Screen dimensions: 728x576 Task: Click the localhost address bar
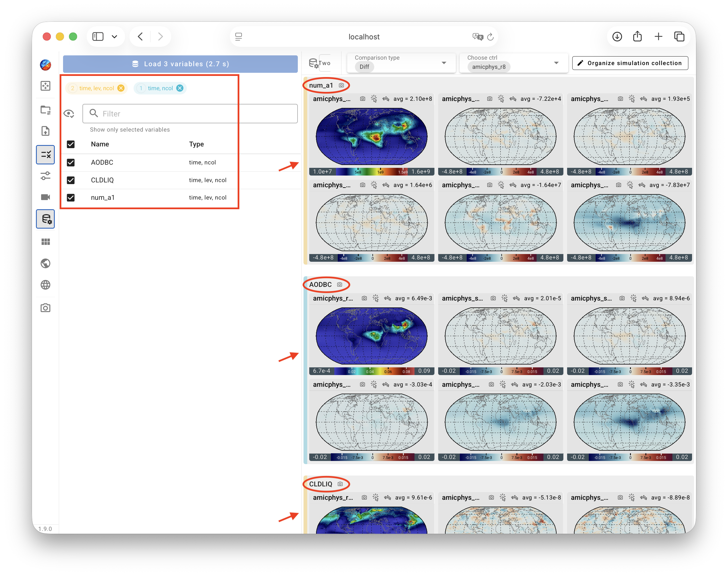[364, 37]
